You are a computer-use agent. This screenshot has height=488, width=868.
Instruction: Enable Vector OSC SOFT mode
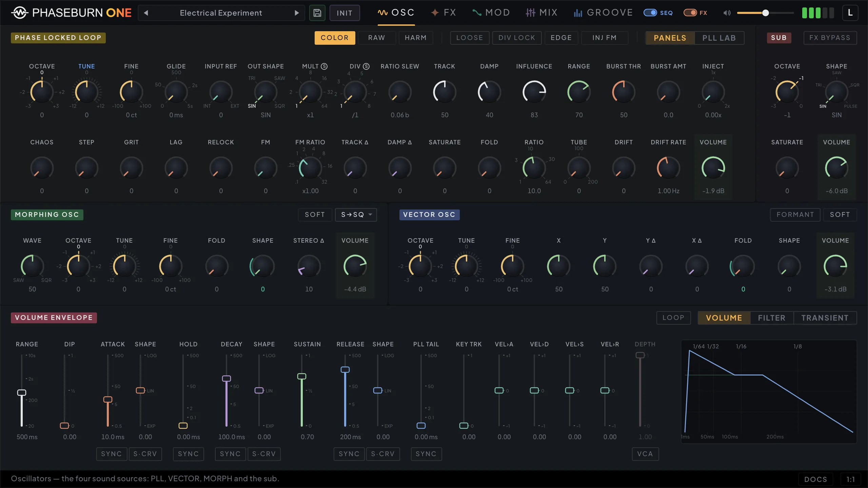840,215
